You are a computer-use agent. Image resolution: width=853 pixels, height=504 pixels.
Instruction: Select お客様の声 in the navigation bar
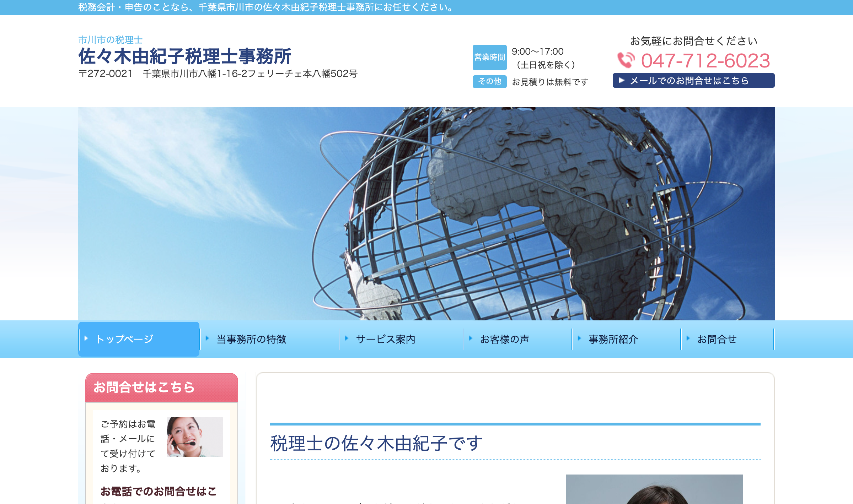point(505,339)
